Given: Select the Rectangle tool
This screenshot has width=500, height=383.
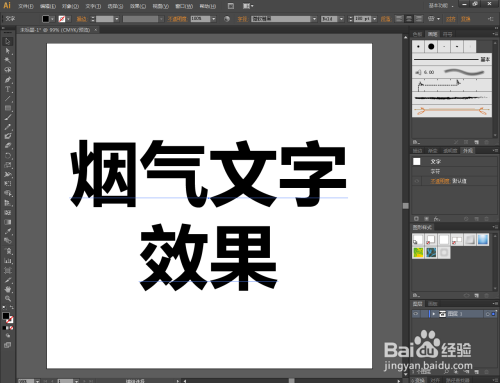Looking at the screenshot, I should 8,108.
